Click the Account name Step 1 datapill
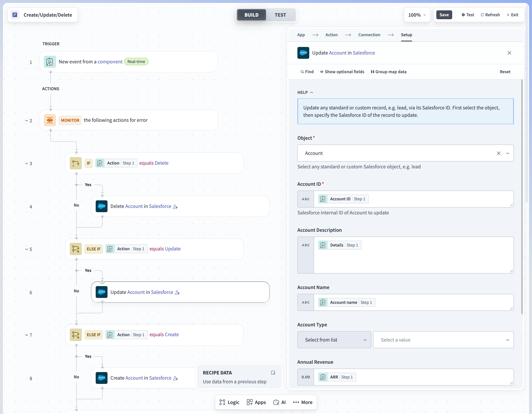The image size is (532, 414). pyautogui.click(x=347, y=302)
